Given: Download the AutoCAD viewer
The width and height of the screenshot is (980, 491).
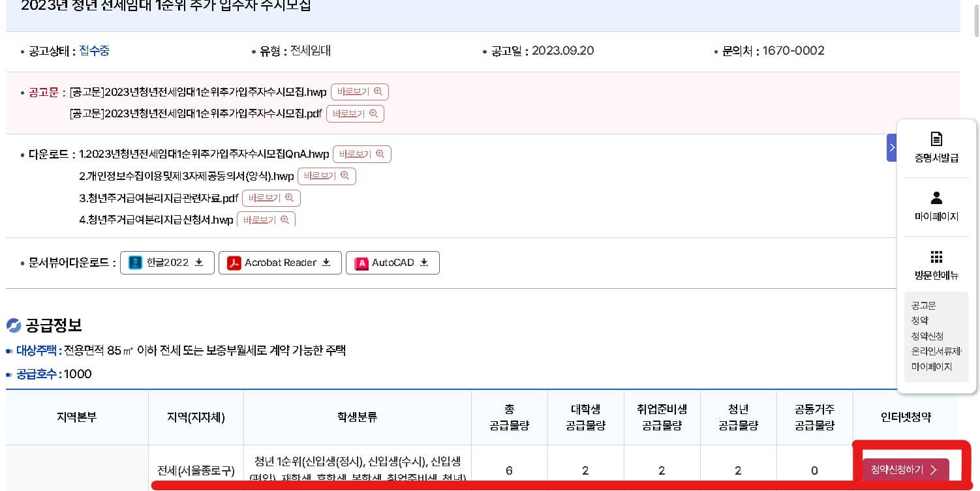Looking at the screenshot, I should point(392,263).
